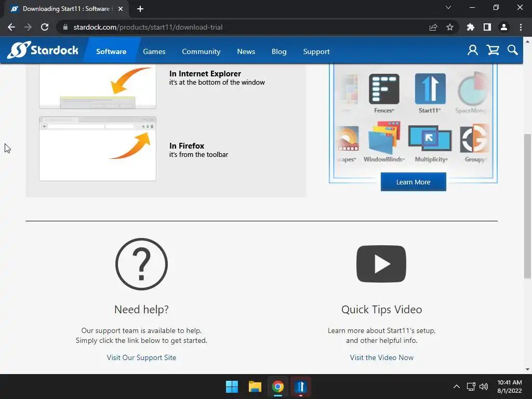532x399 pixels.
Task: Click Chrome icon in taskbar
Action: coord(278,387)
